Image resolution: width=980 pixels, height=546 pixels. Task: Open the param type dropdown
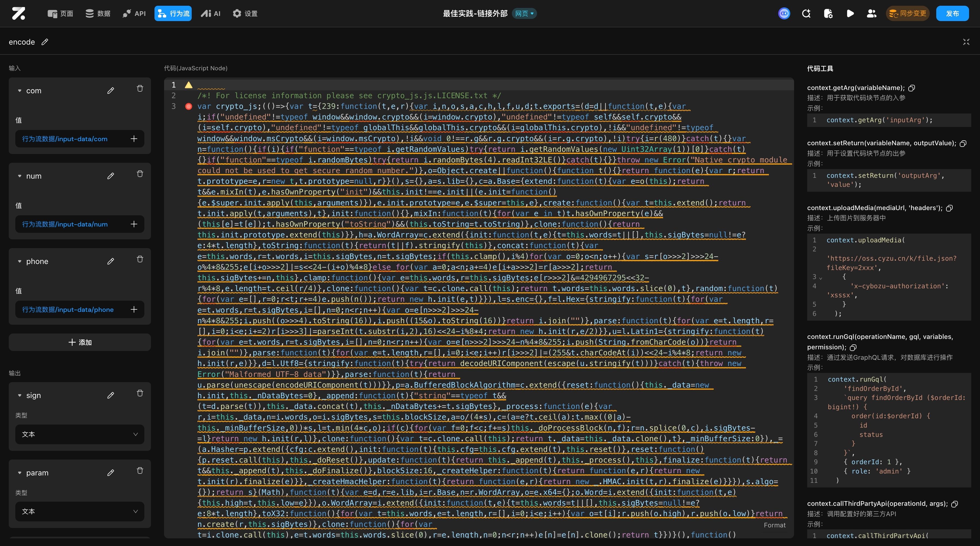(x=80, y=511)
